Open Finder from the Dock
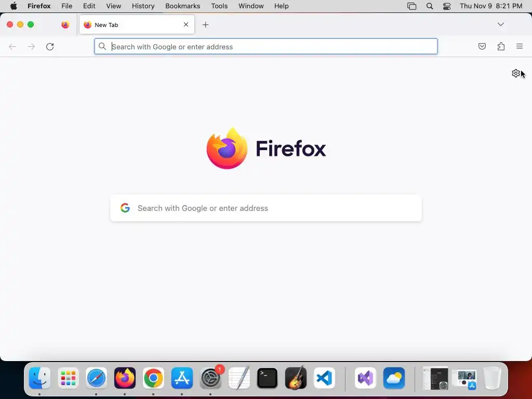 39,378
